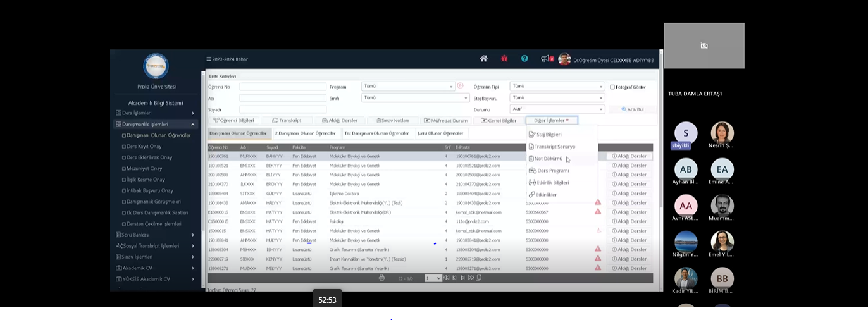Switch to Jürisi Olunan Öğrenciler tab
This screenshot has width=868, height=320.
click(440, 133)
